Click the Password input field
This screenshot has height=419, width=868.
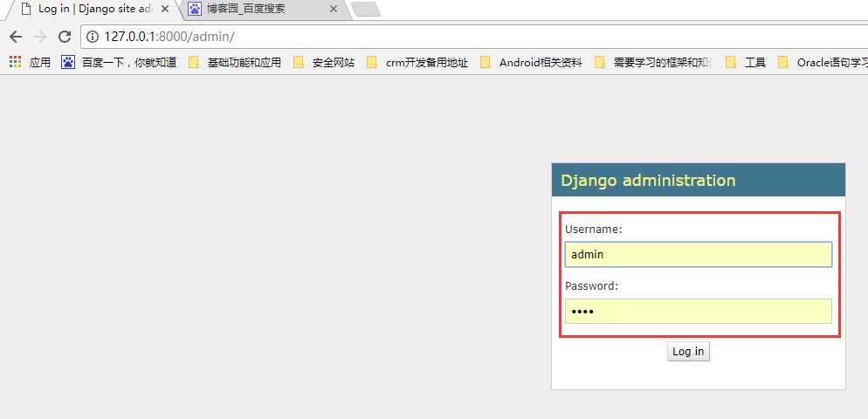(x=698, y=312)
